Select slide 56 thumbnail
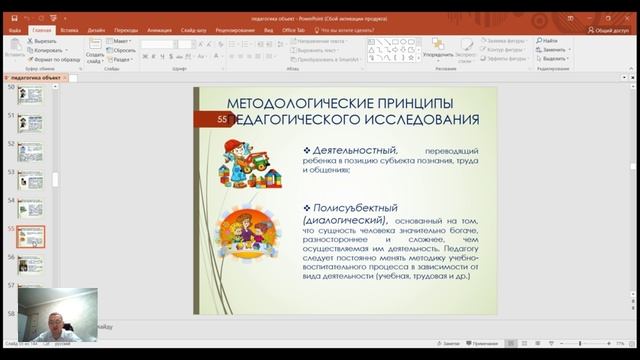The width and height of the screenshot is (640, 360). [x=30, y=265]
